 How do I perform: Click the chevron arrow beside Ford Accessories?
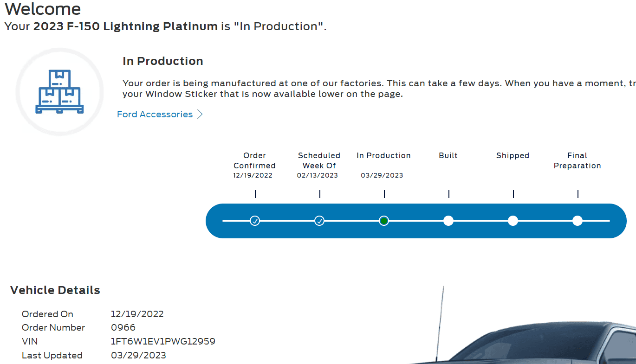(x=200, y=115)
